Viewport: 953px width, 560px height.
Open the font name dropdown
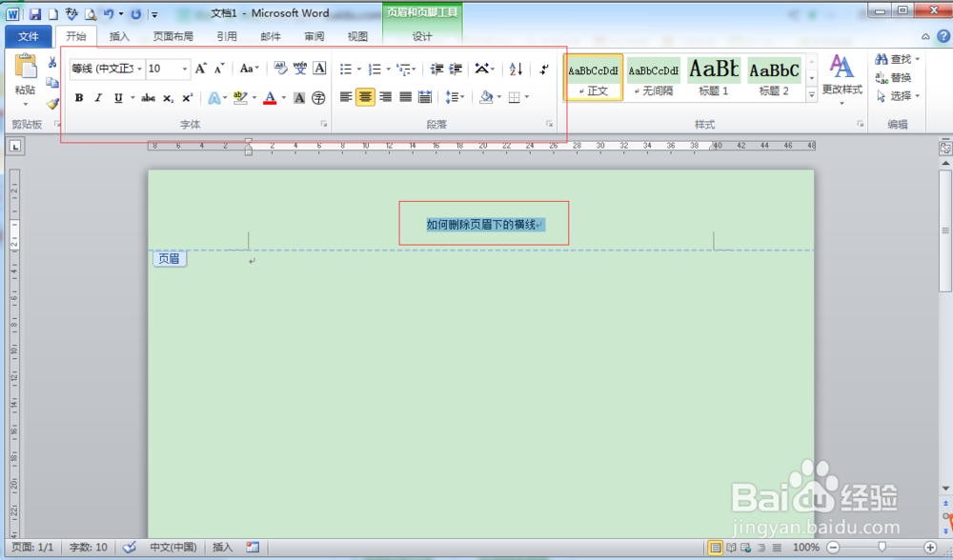click(x=139, y=69)
